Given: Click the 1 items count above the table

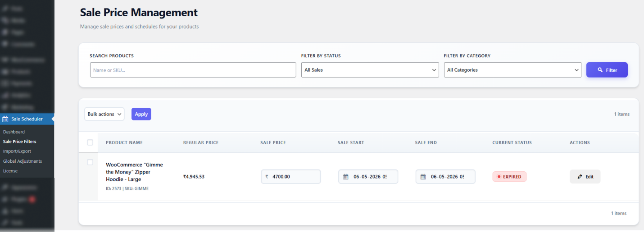Looking at the screenshot, I should point(621,114).
